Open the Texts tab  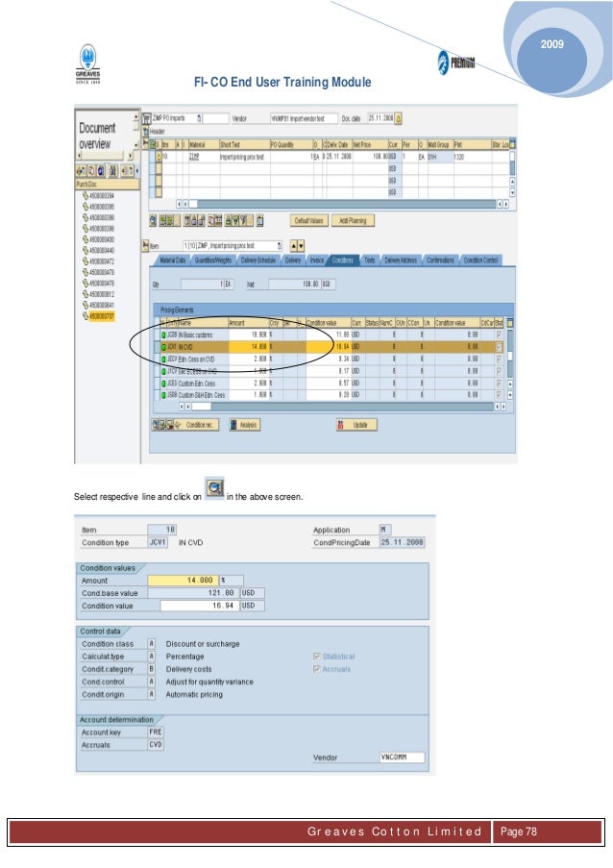pos(369,260)
